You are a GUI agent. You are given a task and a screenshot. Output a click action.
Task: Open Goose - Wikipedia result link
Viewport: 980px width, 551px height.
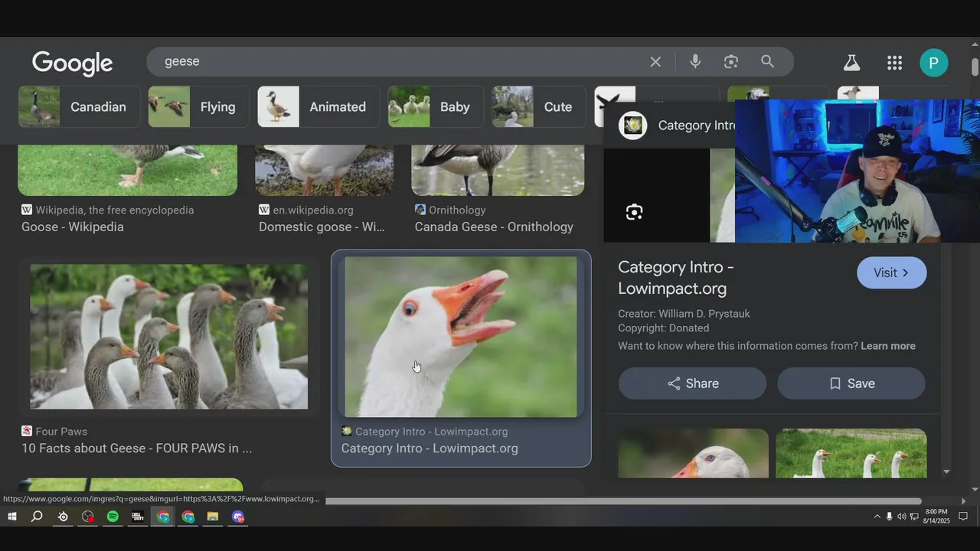[73, 227]
